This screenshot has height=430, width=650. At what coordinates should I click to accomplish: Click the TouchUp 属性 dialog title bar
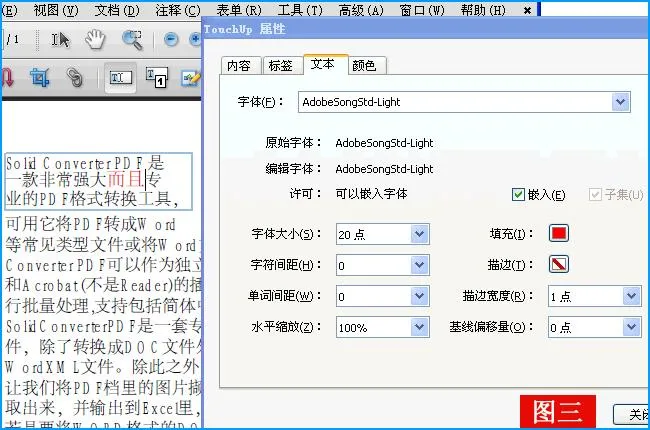point(426,29)
